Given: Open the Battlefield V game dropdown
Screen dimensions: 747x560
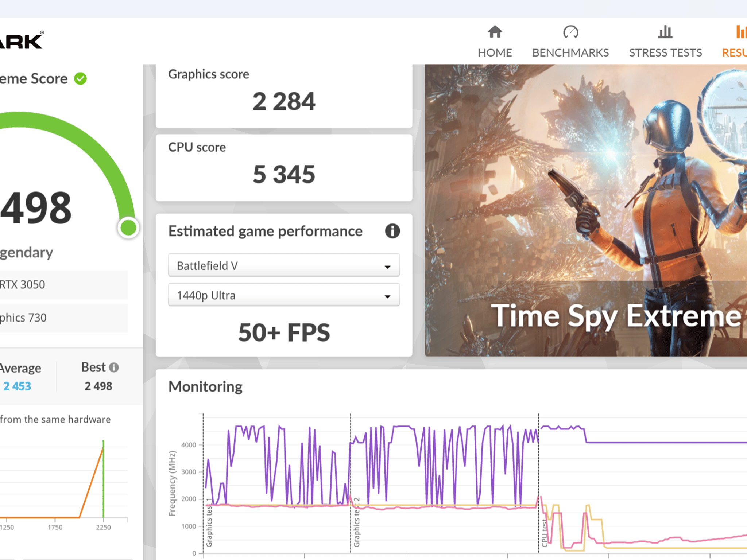Looking at the screenshot, I should (284, 265).
